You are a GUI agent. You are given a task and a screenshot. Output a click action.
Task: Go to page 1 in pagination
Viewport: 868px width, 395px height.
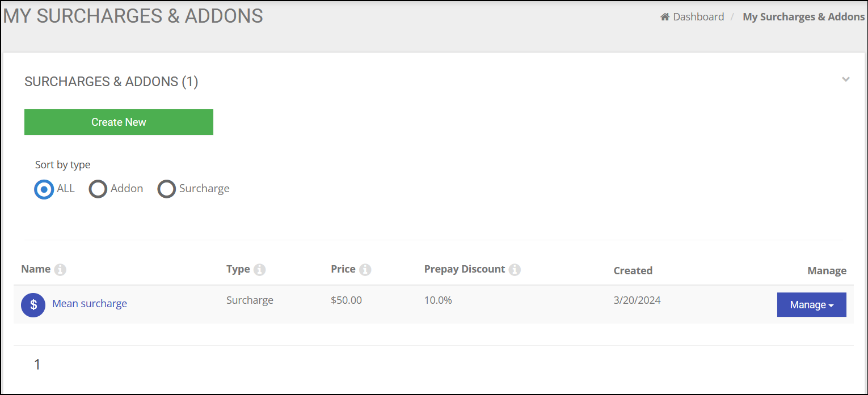tap(37, 365)
